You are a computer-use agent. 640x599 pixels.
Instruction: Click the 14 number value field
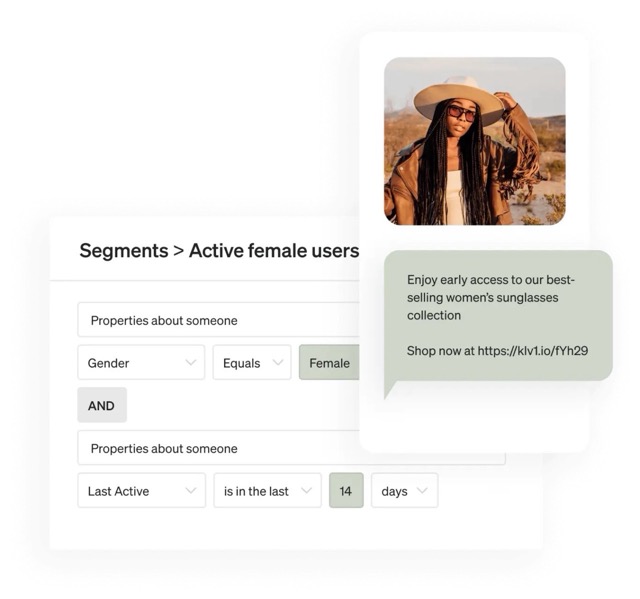pos(346,491)
